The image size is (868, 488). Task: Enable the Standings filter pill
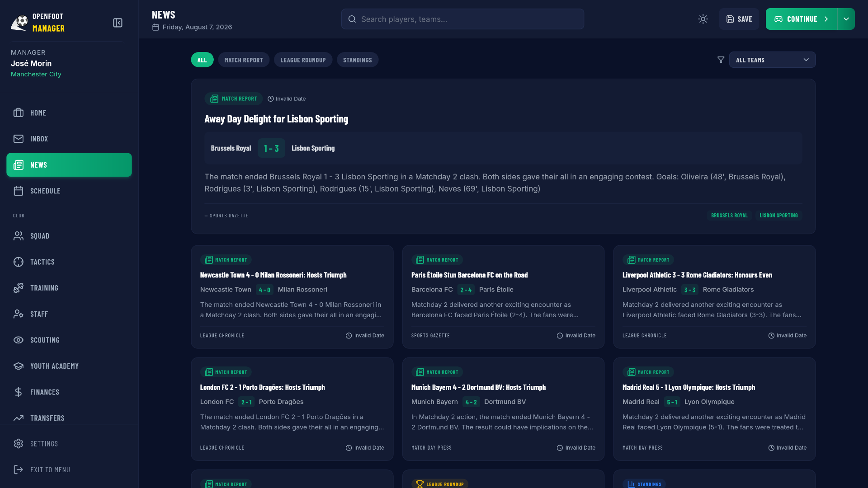pyautogui.click(x=357, y=60)
